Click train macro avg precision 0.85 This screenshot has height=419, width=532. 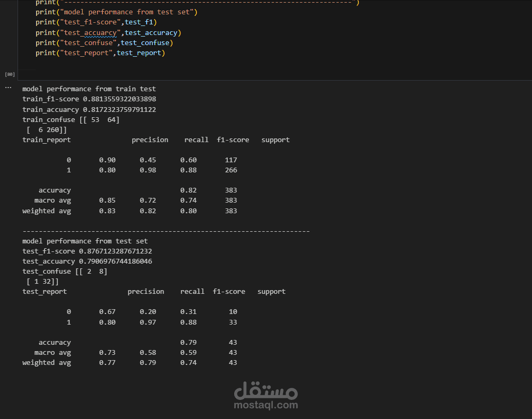click(x=107, y=200)
